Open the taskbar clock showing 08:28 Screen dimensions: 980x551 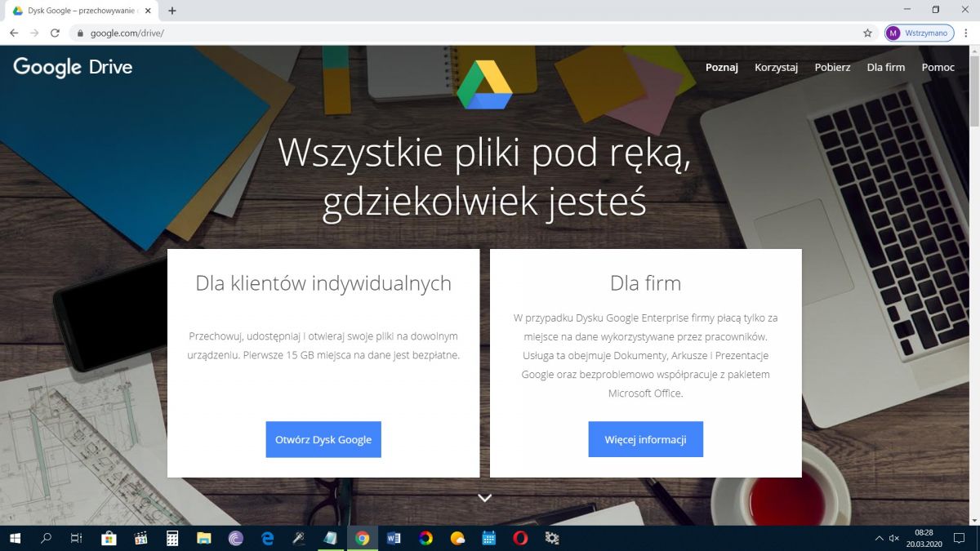point(924,538)
